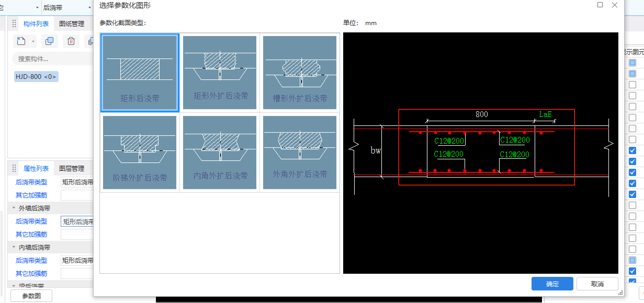Switch to 属性列表 tab

[36, 168]
